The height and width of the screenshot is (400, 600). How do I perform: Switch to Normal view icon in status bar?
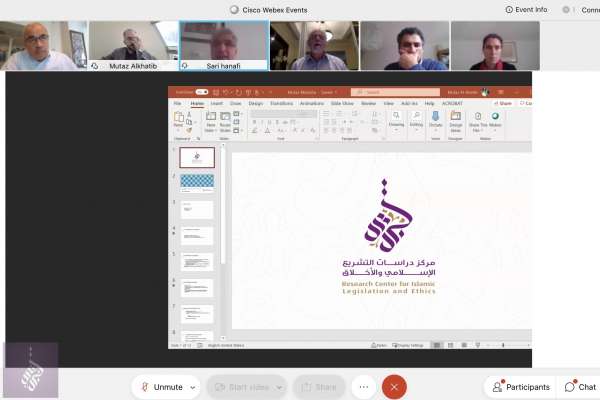point(437,345)
